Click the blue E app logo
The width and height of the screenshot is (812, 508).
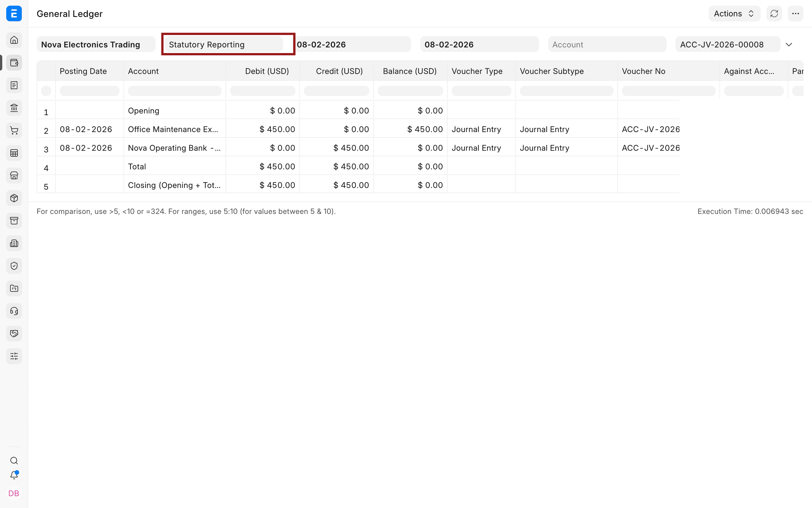click(x=14, y=14)
